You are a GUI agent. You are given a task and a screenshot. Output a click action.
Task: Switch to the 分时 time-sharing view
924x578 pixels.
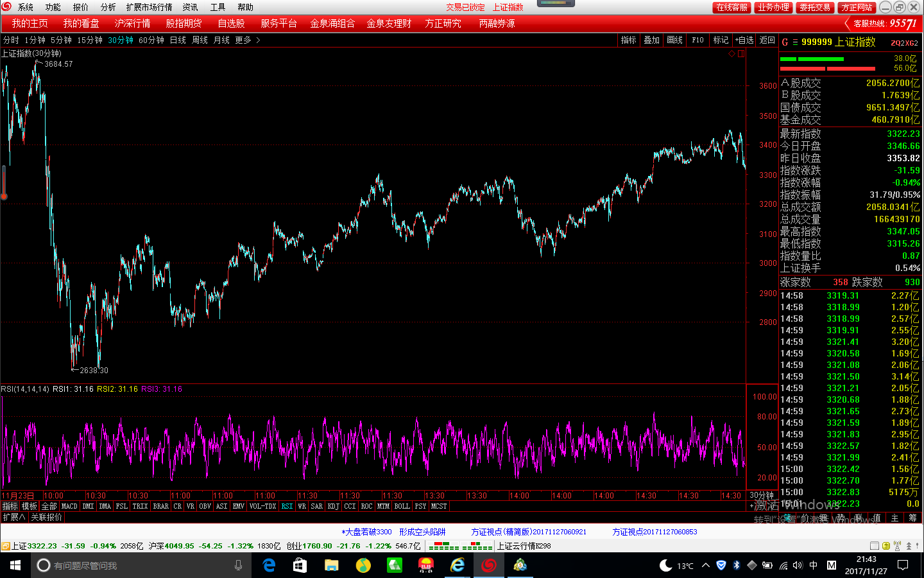[11, 40]
